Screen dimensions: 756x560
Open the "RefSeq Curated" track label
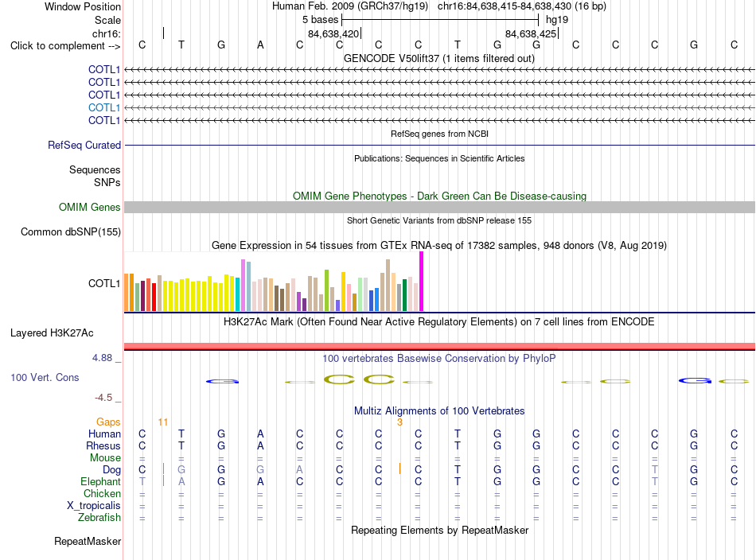(84, 145)
